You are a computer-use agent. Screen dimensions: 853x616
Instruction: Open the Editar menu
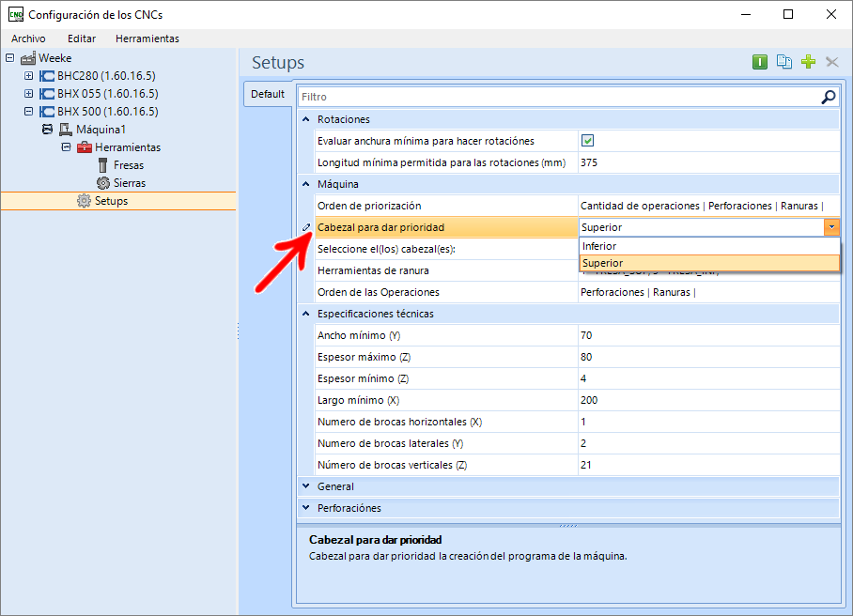[82, 38]
